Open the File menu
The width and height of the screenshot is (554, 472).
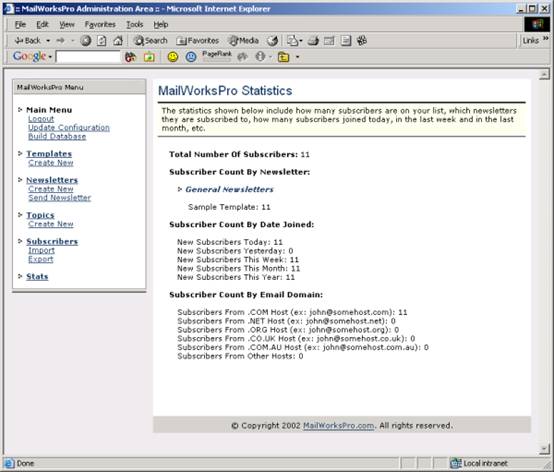[x=20, y=24]
